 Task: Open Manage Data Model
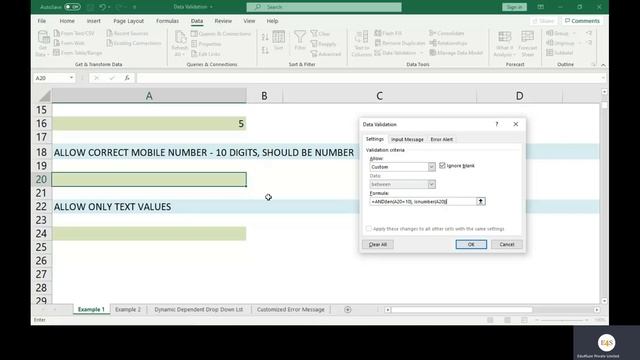[456, 53]
